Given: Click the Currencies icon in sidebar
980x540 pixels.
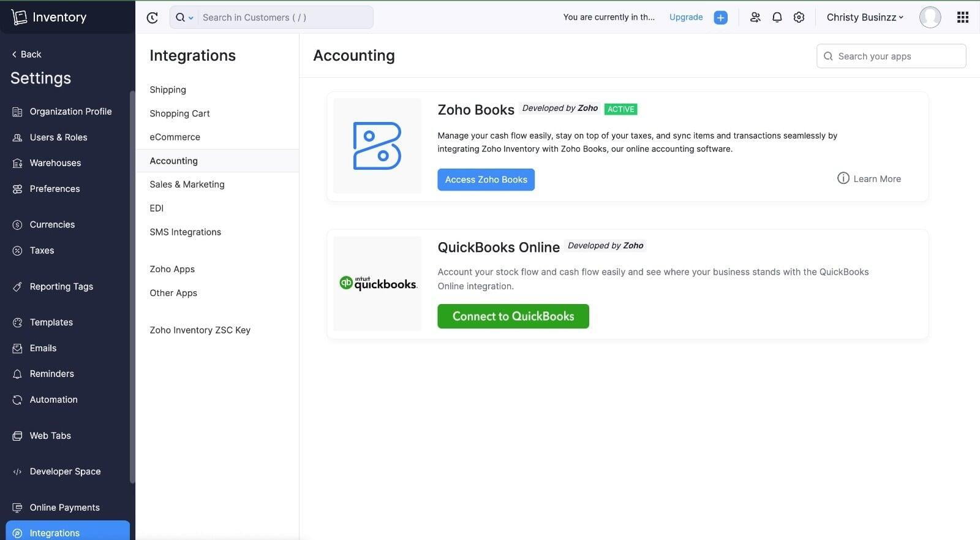Looking at the screenshot, I should [17, 225].
